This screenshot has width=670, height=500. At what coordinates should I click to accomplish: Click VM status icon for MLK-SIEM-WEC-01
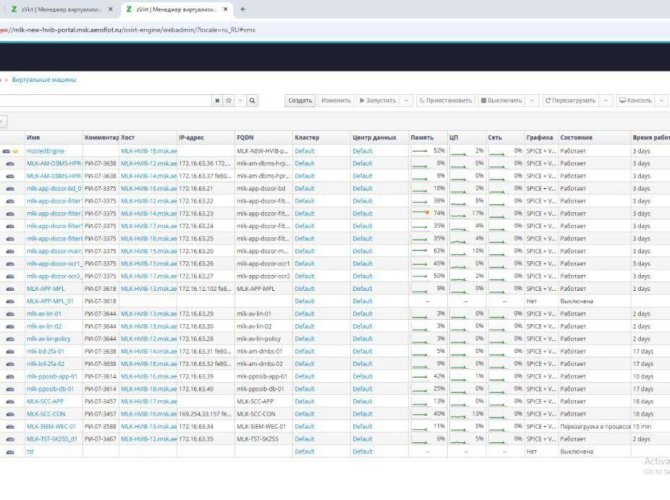click(x=9, y=426)
